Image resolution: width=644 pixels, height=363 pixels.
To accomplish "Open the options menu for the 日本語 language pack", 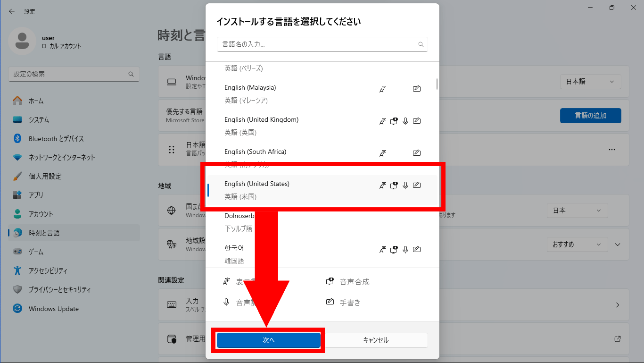I will coord(611,150).
